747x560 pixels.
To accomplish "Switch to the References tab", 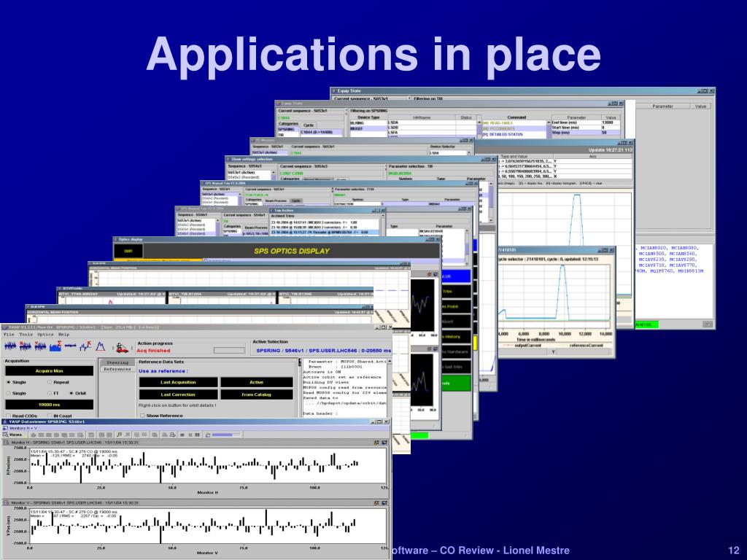I will pos(117,369).
